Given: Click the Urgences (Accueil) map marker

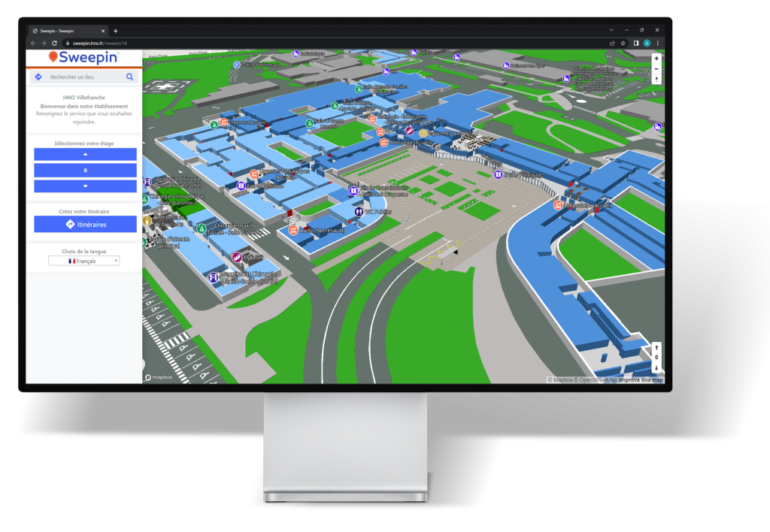Looking at the screenshot, I should [x=224, y=122].
